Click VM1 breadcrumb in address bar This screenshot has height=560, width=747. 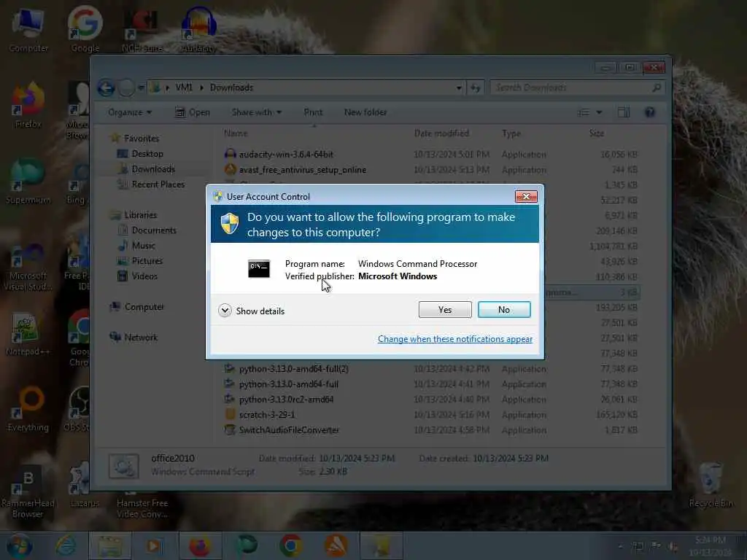[x=184, y=87]
